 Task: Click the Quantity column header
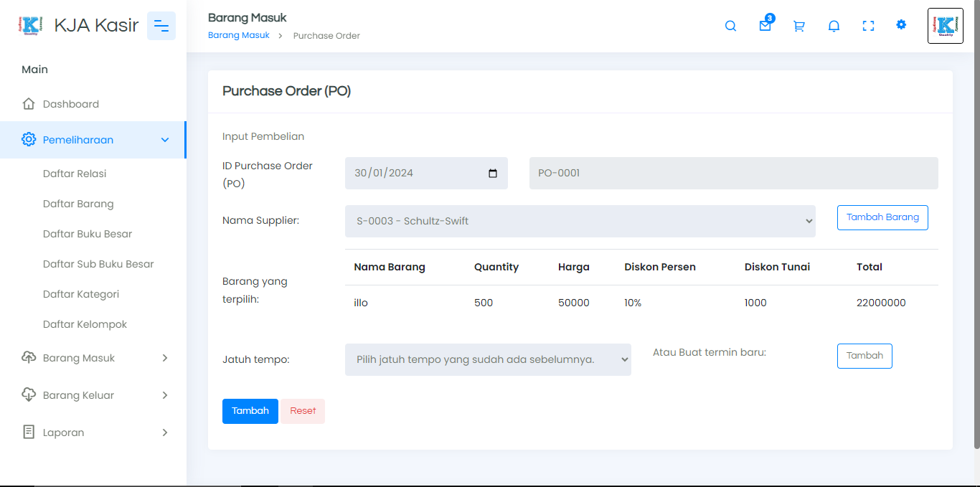click(x=496, y=267)
